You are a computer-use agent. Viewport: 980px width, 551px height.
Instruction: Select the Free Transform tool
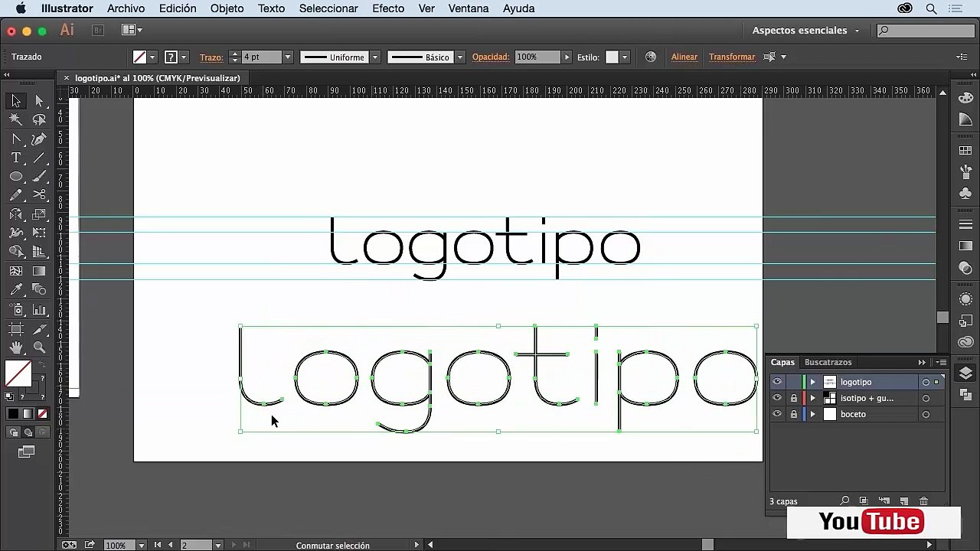pos(39,233)
